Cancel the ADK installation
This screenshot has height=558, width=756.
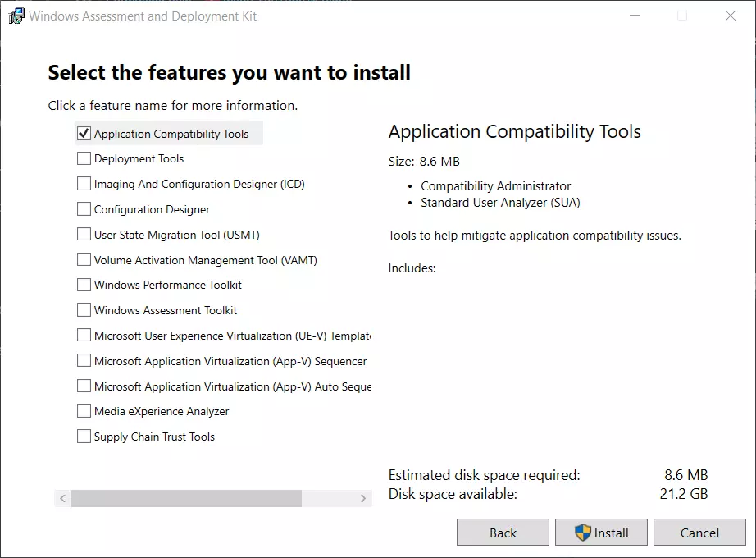pos(699,533)
